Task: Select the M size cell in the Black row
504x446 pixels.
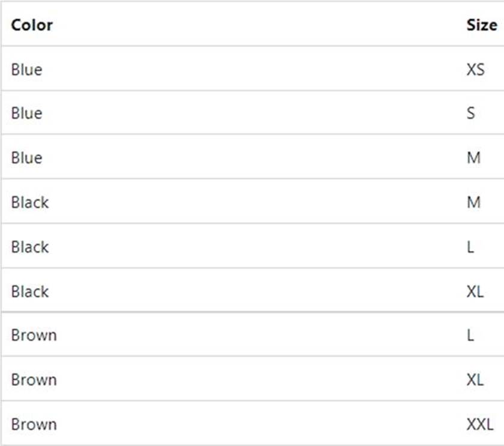Action: coord(473,202)
